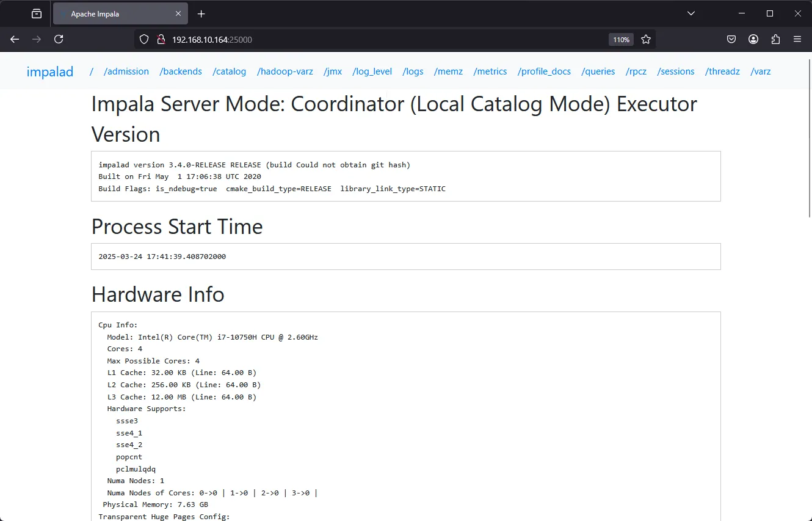Open a new tab with plus button
Image resolution: width=812 pixels, height=521 pixels.
point(201,13)
